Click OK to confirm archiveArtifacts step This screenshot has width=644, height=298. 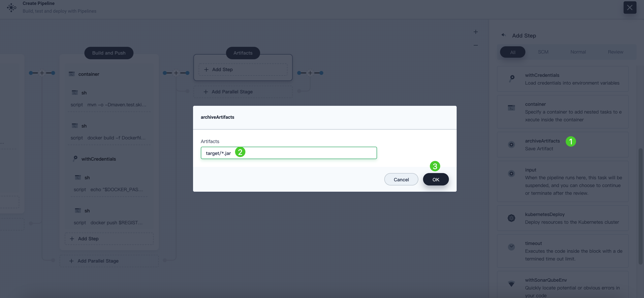[x=435, y=179]
